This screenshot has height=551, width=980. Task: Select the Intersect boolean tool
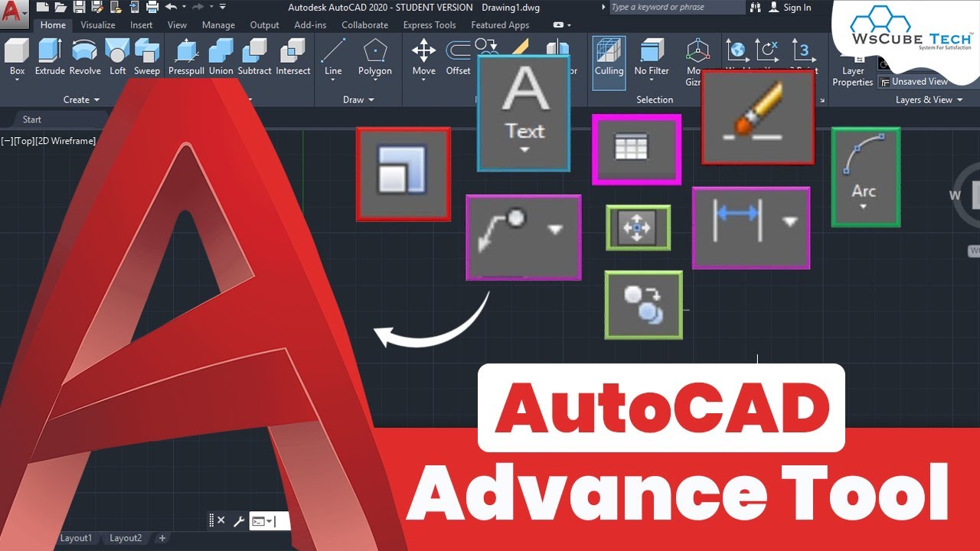point(292,57)
